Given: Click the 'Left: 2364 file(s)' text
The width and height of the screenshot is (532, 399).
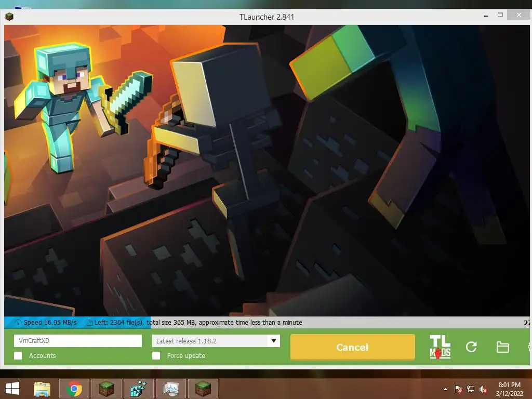Looking at the screenshot, I should point(118,322).
